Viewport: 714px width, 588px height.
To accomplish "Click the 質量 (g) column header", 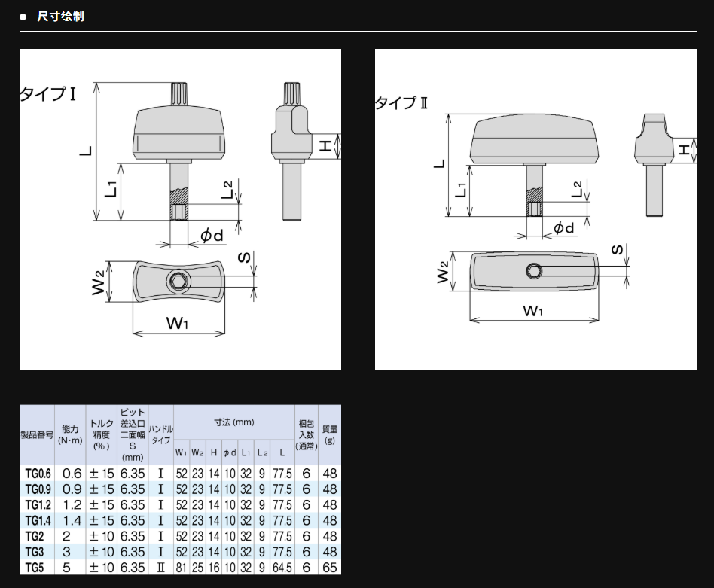I will click(x=330, y=434).
